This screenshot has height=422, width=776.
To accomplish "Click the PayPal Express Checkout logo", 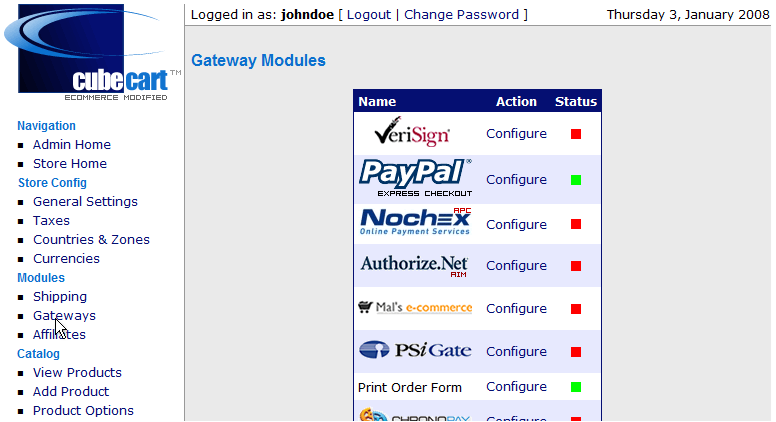I will point(415,178).
